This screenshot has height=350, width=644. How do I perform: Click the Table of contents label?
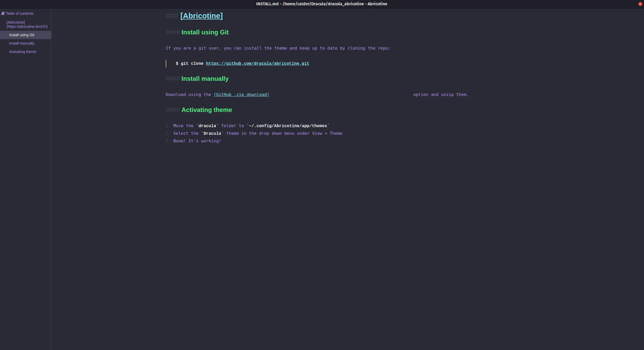tap(19, 13)
